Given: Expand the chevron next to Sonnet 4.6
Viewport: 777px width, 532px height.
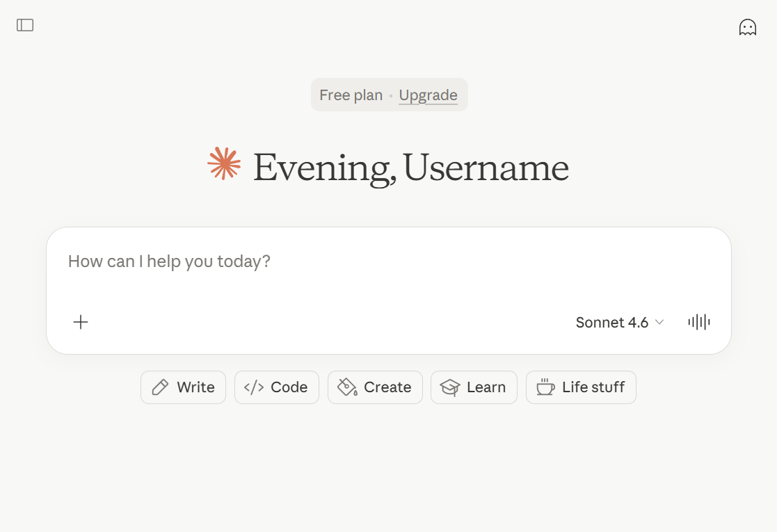Looking at the screenshot, I should [x=659, y=322].
